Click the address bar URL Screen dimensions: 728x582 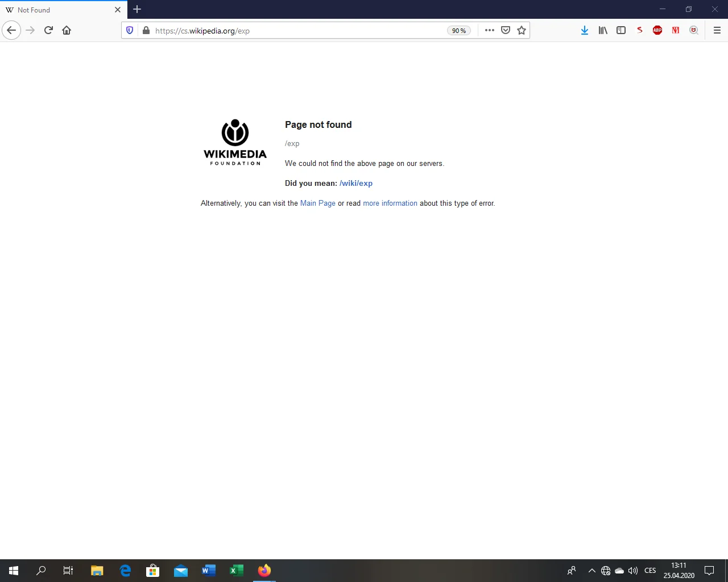point(202,31)
